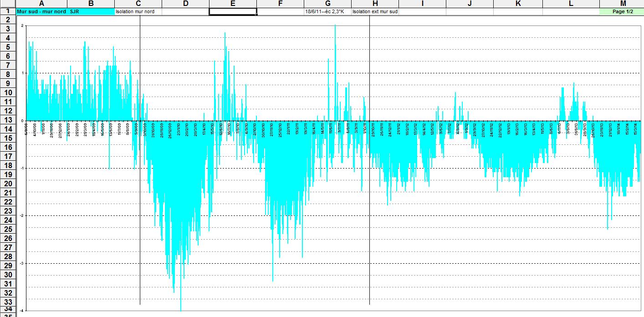Screen dimensions: 644x317
Task: Select row 13 header
Action: point(8,120)
